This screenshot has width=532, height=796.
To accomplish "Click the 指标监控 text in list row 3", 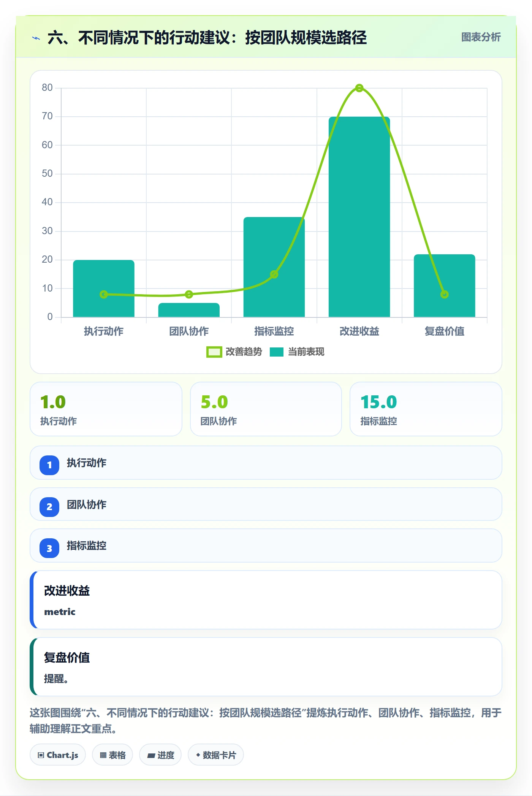I will (x=87, y=546).
